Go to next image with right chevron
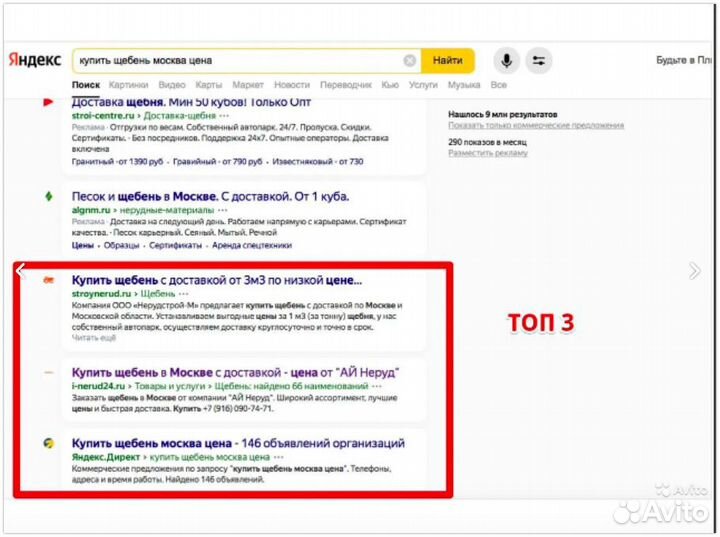Image resolution: width=720 pixels, height=537 pixels. point(694,271)
